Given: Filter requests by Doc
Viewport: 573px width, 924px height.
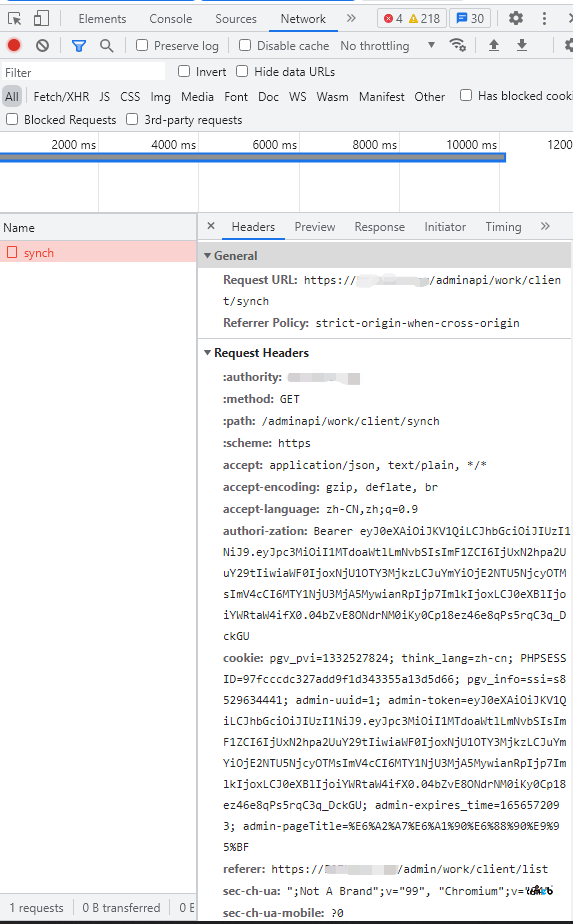Looking at the screenshot, I should click(268, 97).
